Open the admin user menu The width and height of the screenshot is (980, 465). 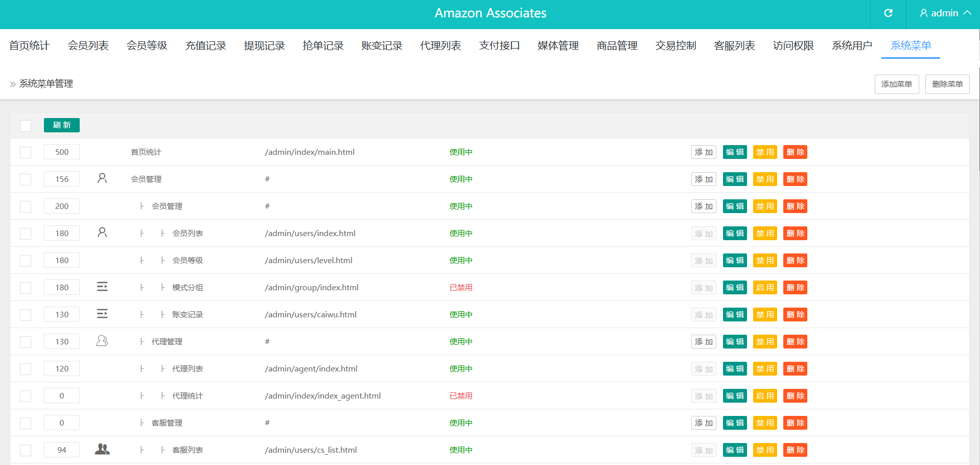[x=945, y=13]
